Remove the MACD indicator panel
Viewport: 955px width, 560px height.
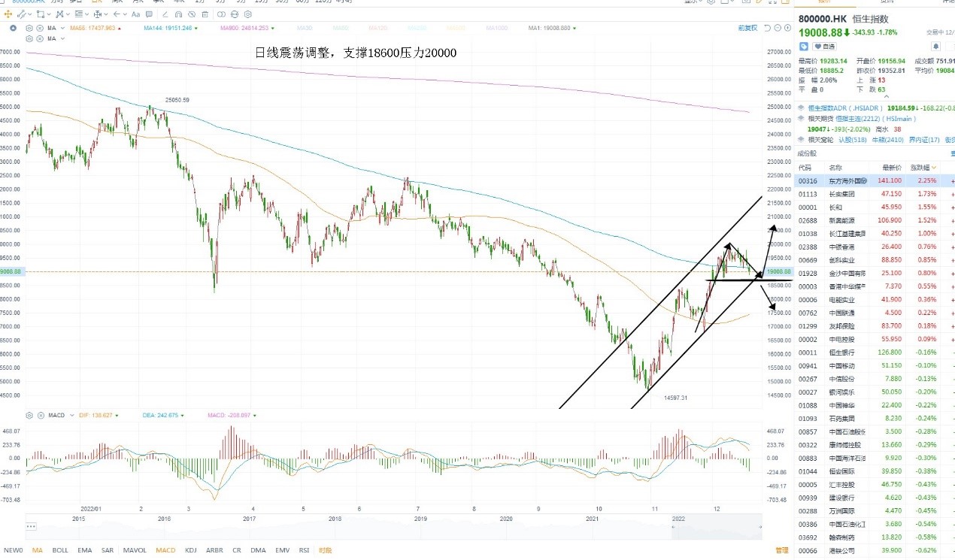pyautogui.click(x=41, y=415)
